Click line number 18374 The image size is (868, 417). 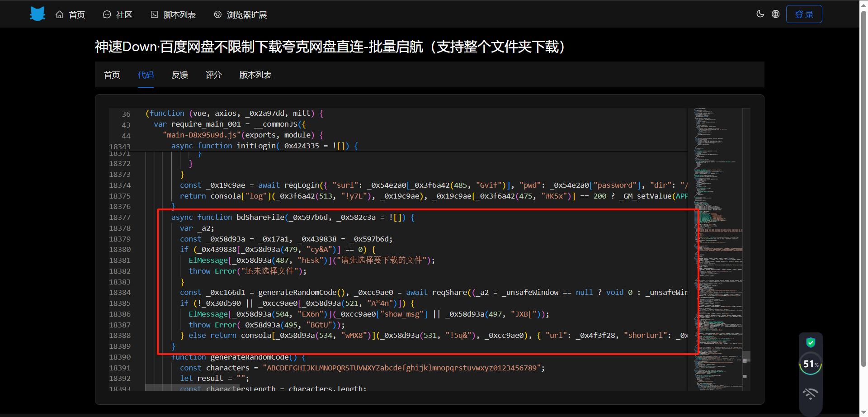(x=120, y=185)
